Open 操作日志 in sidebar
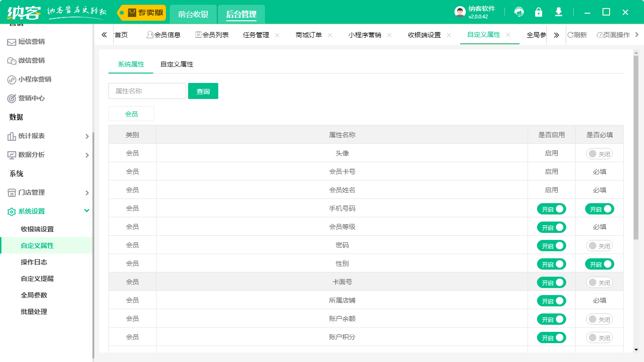The height and width of the screenshot is (362, 644). coord(34,262)
